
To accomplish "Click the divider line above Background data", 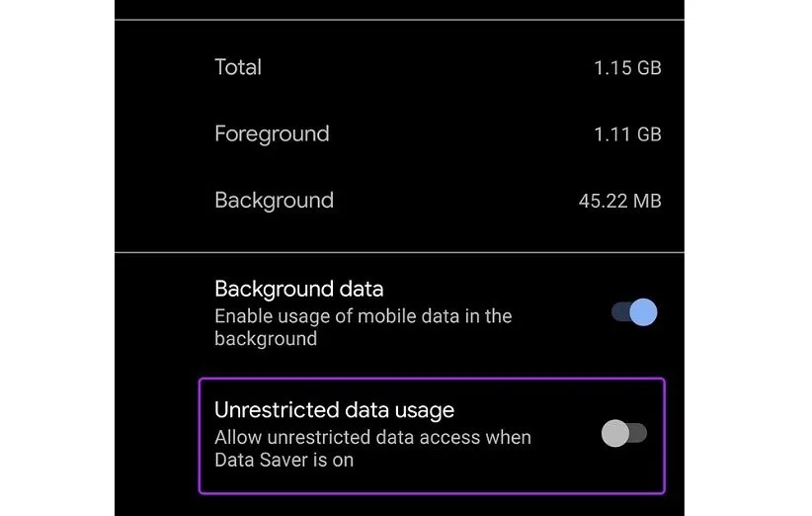I will [x=399, y=252].
